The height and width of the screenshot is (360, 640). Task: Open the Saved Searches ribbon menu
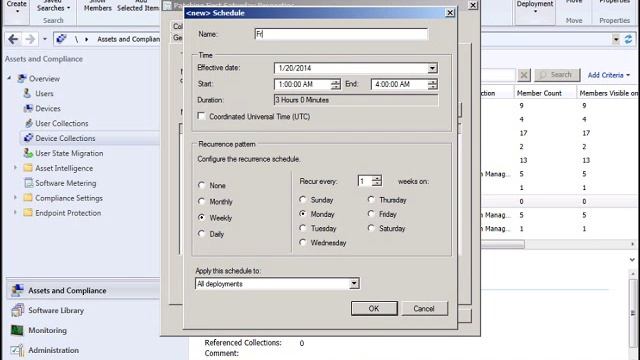tap(53, 6)
